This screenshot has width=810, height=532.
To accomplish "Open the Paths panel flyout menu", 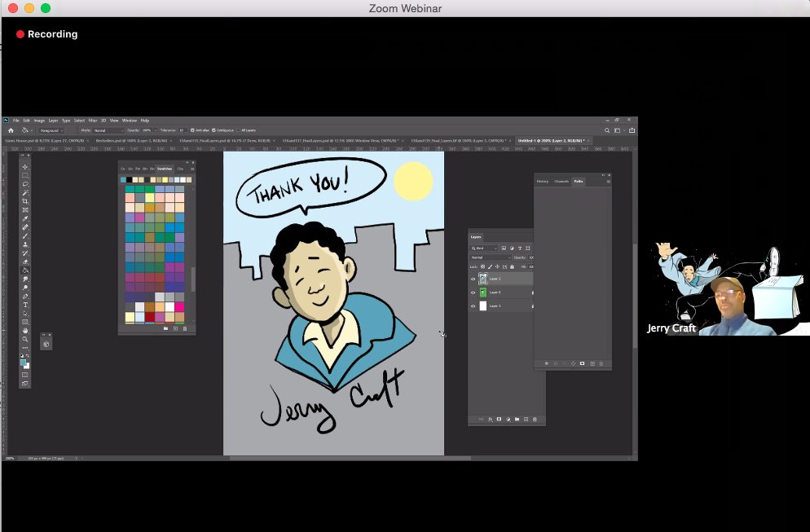I will [608, 182].
